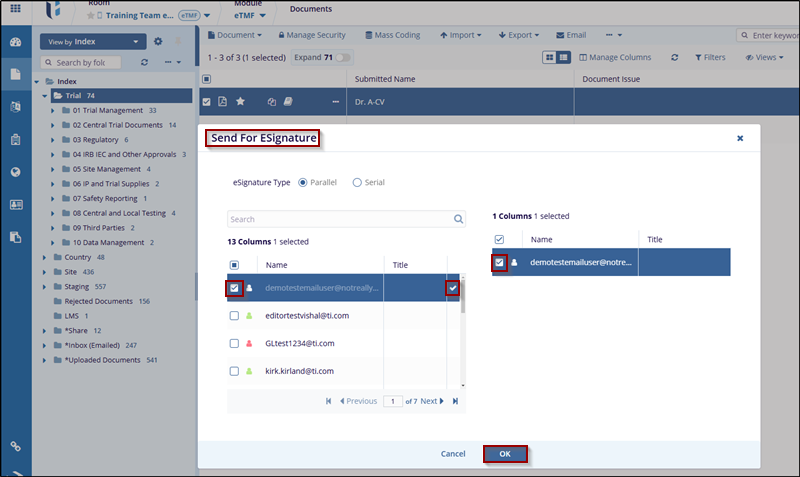Star the Dr. A-CV document row
800x477 pixels.
click(240, 101)
